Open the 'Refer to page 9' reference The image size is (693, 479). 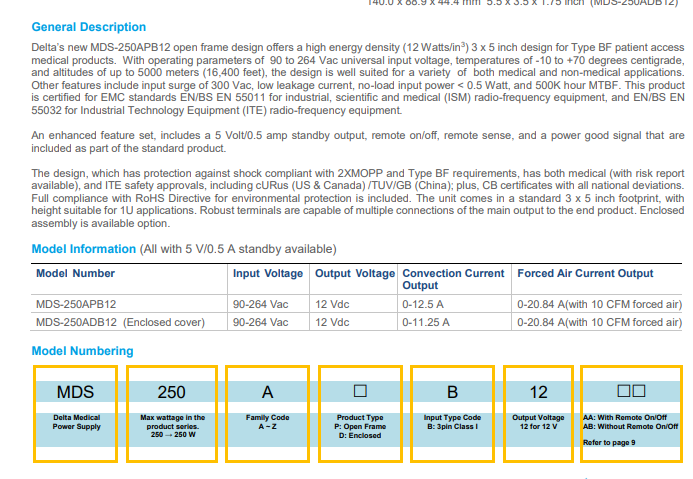pyautogui.click(x=608, y=442)
